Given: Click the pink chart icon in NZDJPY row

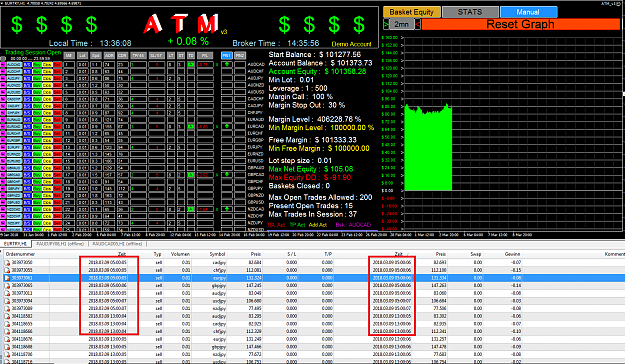Looking at the screenshot, I should point(2,223).
